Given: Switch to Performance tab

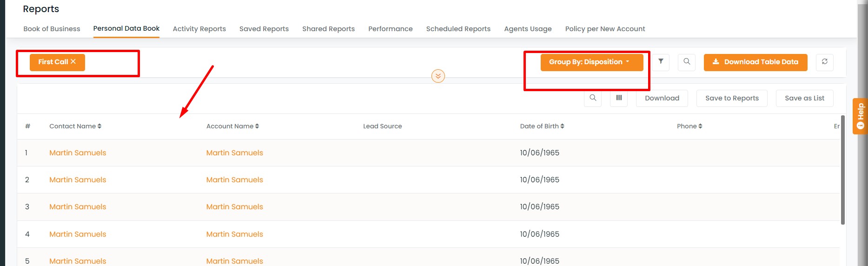Looking at the screenshot, I should (391, 29).
